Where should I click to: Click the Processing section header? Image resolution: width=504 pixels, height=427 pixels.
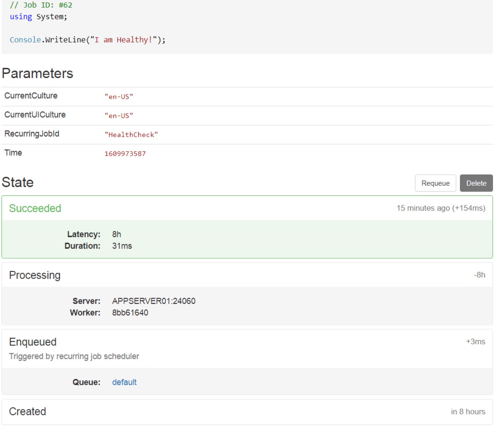34,275
